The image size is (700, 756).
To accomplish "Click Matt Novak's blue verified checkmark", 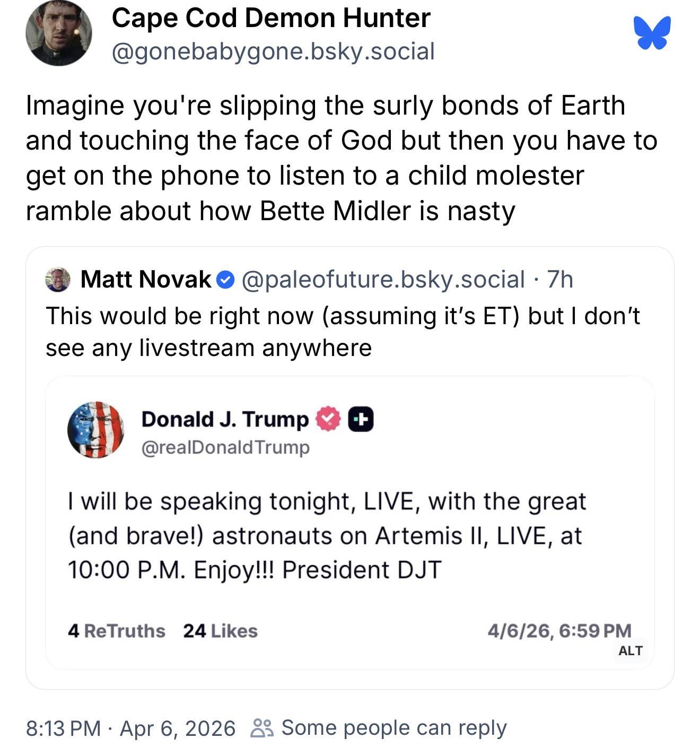I will click(226, 280).
